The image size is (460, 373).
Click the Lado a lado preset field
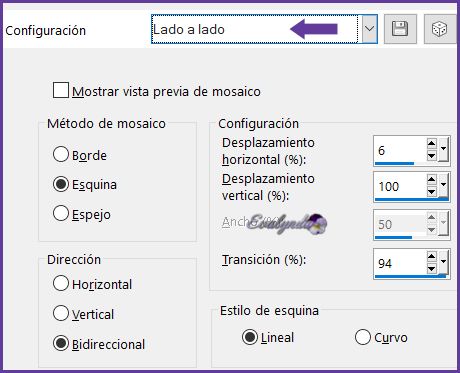pos(255,29)
